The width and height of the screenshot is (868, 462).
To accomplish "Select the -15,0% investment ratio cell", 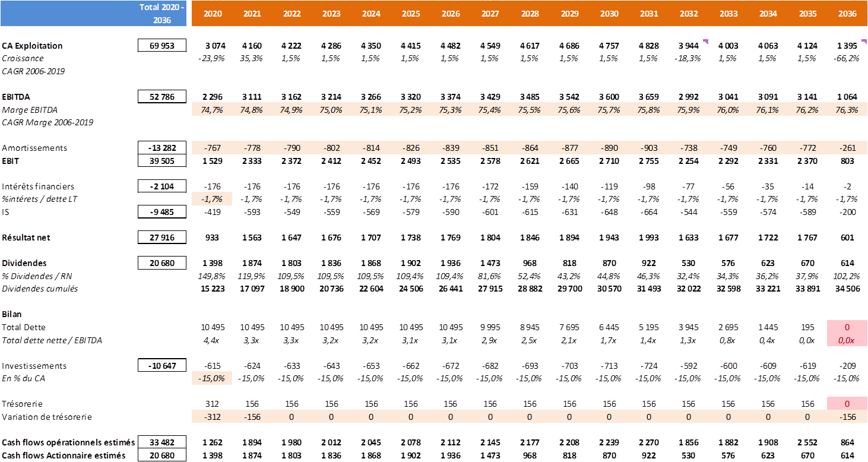I will point(213,378).
